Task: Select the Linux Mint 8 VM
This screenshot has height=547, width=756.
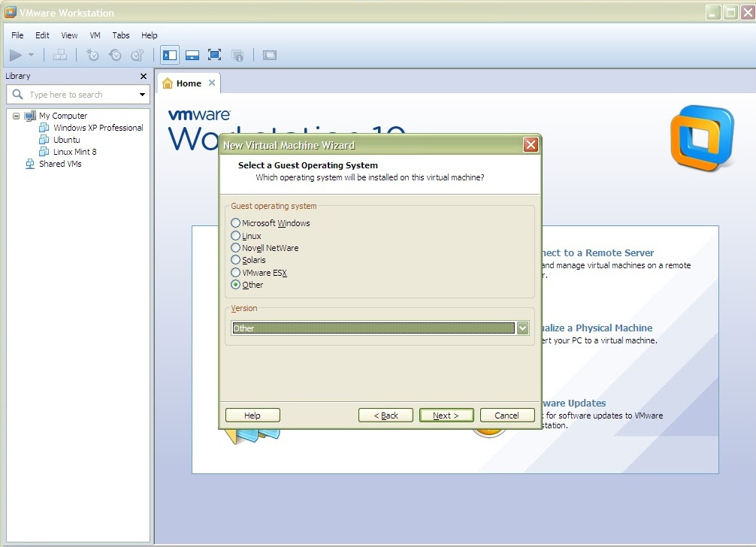Action: pyautogui.click(x=74, y=152)
